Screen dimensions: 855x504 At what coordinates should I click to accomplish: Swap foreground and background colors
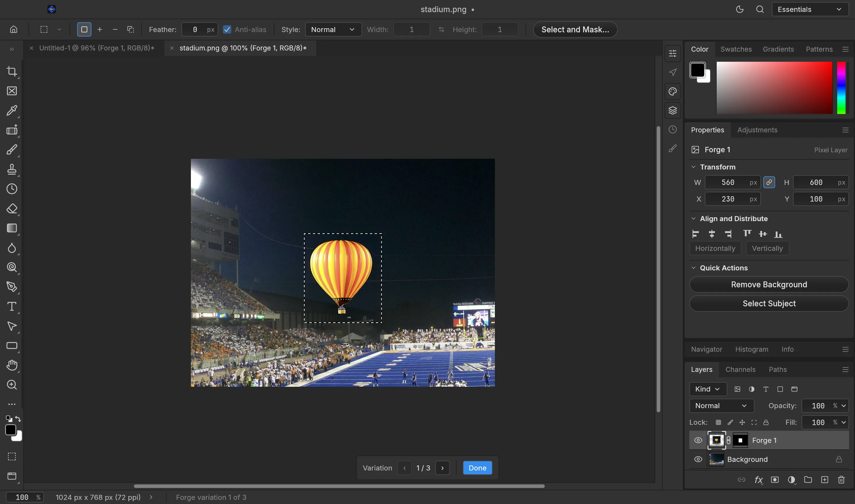point(18,419)
